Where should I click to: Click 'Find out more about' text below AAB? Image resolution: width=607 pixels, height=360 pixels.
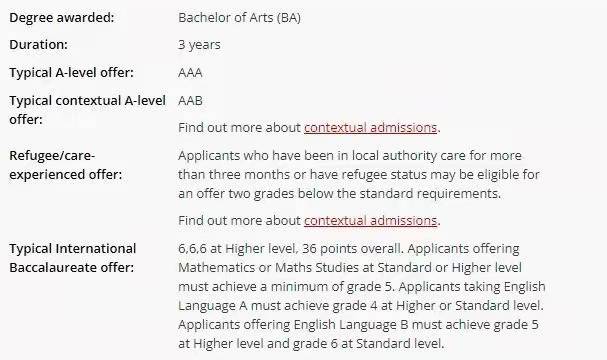click(239, 127)
